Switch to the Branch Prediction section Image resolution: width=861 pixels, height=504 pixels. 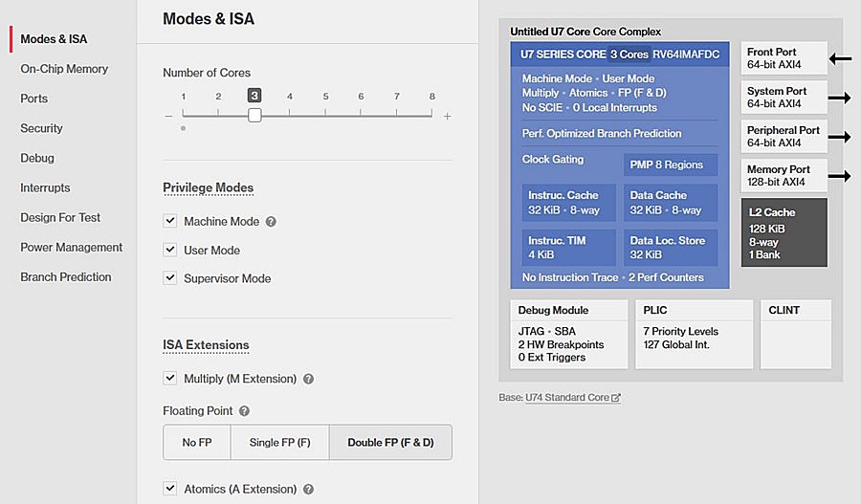pos(66,277)
